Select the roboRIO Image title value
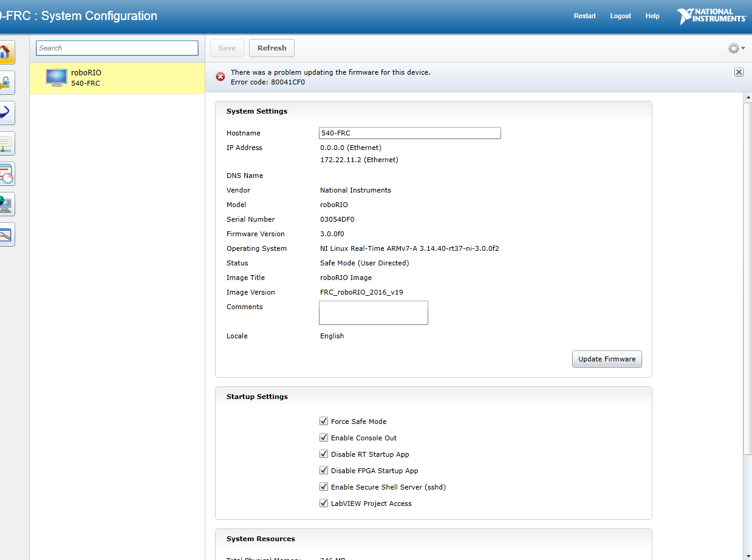752x560 pixels. pyautogui.click(x=346, y=278)
